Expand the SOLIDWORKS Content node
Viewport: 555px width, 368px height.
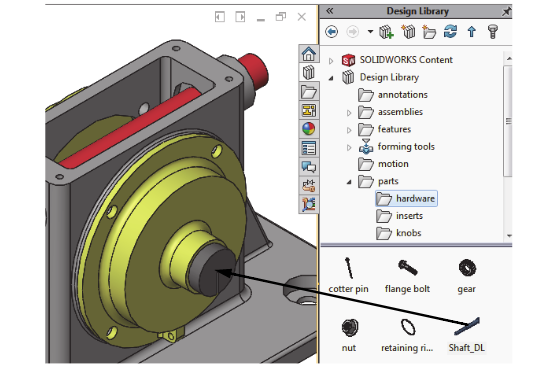331,61
